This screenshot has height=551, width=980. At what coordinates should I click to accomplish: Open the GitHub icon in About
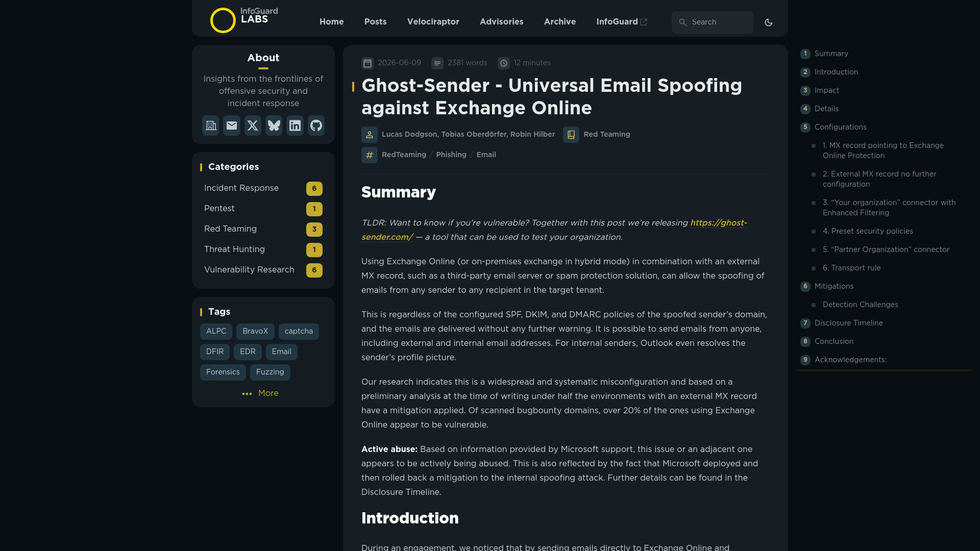316,126
